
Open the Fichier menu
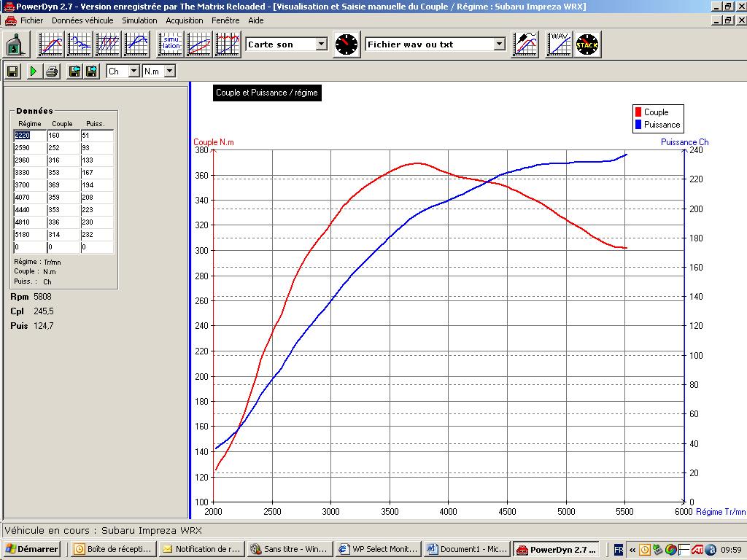(x=31, y=20)
